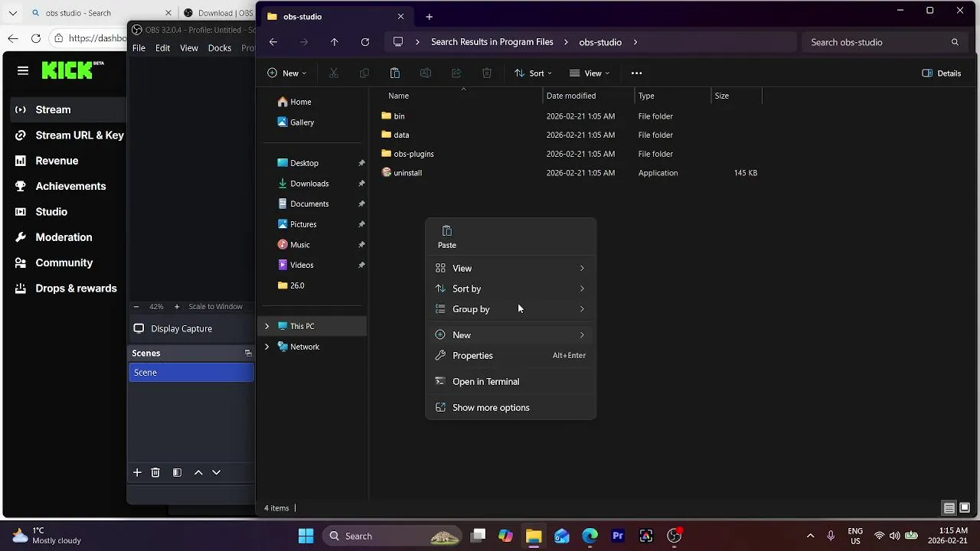This screenshot has width=980, height=551.
Task: Click obs-studio breadcrumb segment
Action: coord(600,42)
